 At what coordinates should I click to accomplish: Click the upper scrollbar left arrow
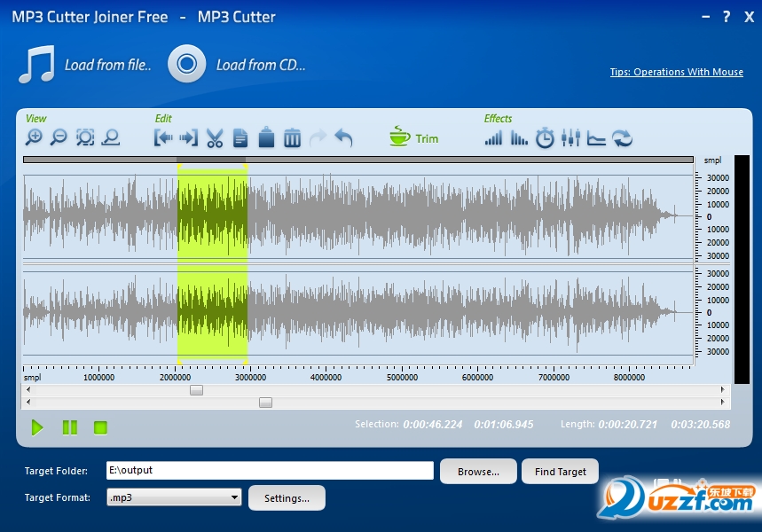click(28, 389)
